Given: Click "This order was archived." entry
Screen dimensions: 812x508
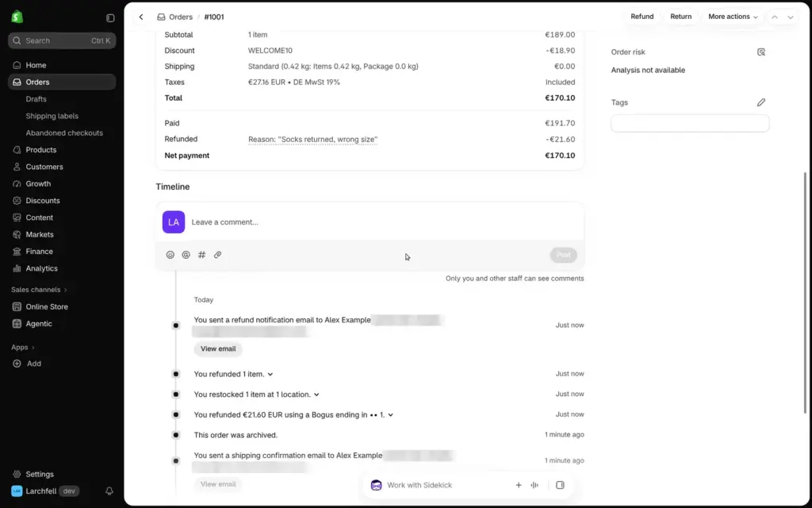Looking at the screenshot, I should coord(236,435).
